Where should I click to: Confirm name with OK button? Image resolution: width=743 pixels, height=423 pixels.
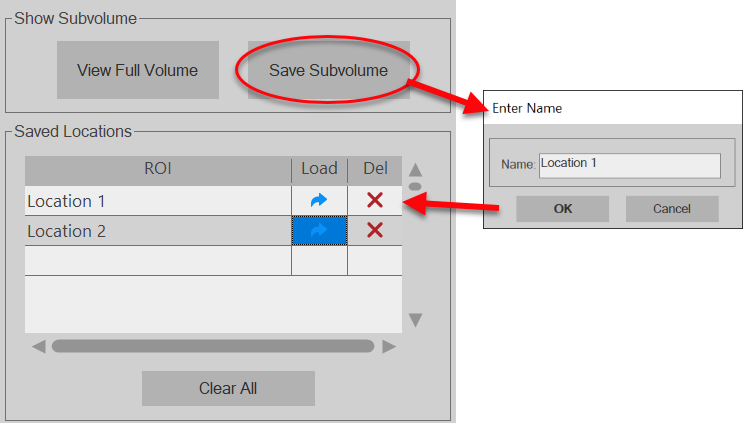(x=562, y=209)
